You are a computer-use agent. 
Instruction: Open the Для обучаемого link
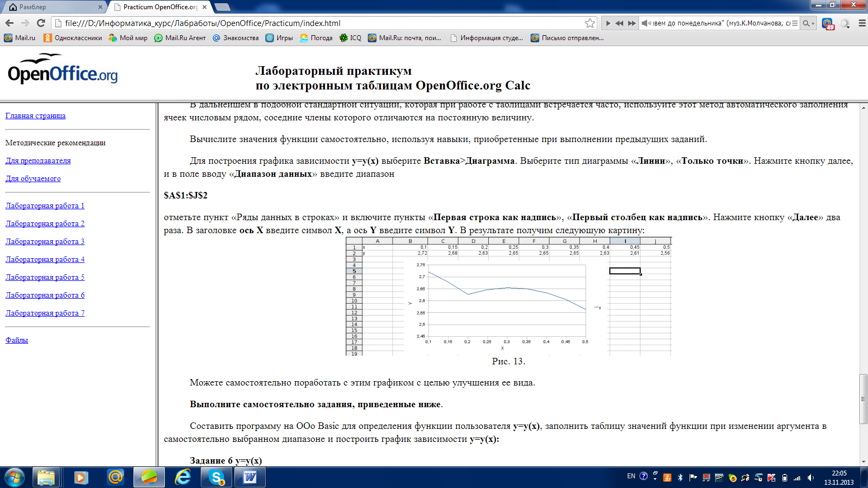(x=33, y=178)
